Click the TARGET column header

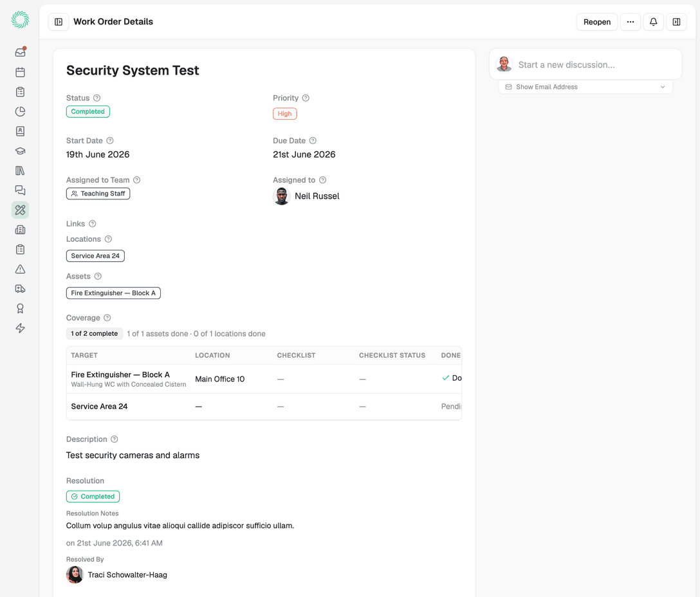pyautogui.click(x=84, y=355)
